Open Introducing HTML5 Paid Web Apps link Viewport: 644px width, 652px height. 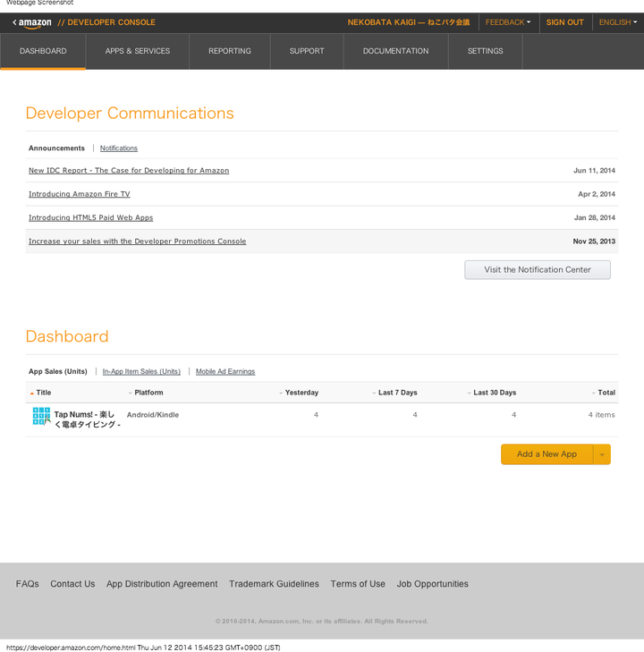(x=90, y=218)
